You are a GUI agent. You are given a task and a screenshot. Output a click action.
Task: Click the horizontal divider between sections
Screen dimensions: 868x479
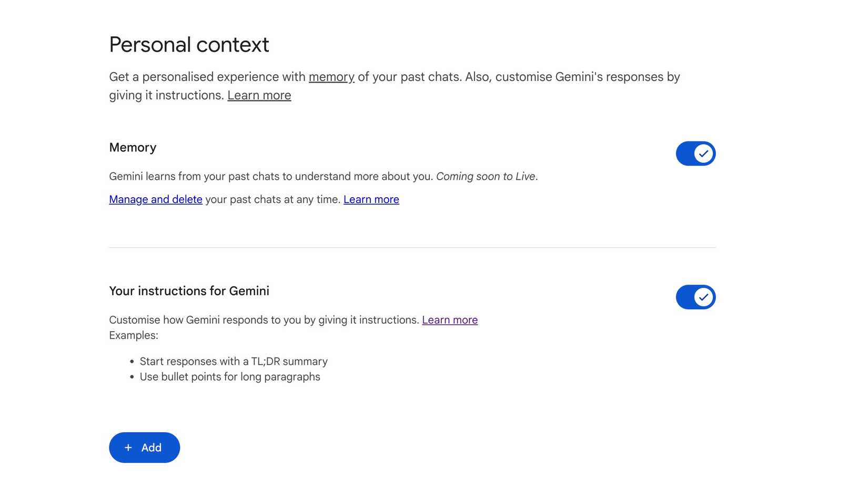412,247
